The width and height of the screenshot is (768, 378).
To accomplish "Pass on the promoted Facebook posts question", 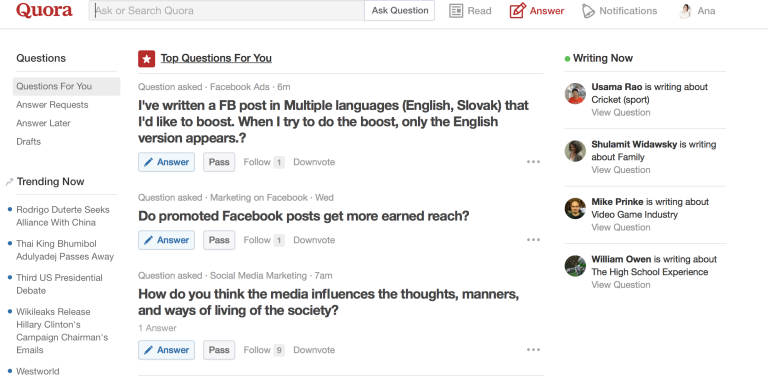I will pos(219,240).
